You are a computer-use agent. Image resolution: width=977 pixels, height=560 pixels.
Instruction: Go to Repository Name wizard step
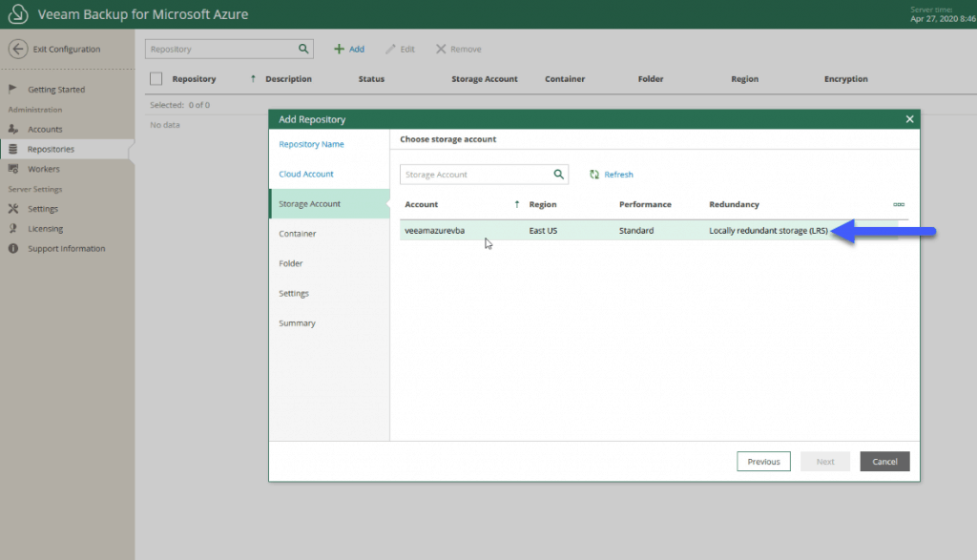click(312, 144)
